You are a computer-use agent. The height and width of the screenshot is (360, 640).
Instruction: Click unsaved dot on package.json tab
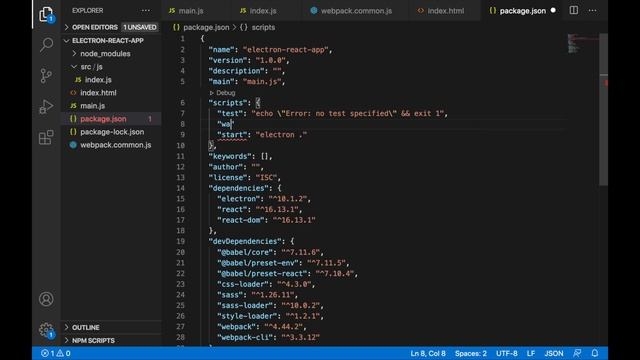point(553,11)
